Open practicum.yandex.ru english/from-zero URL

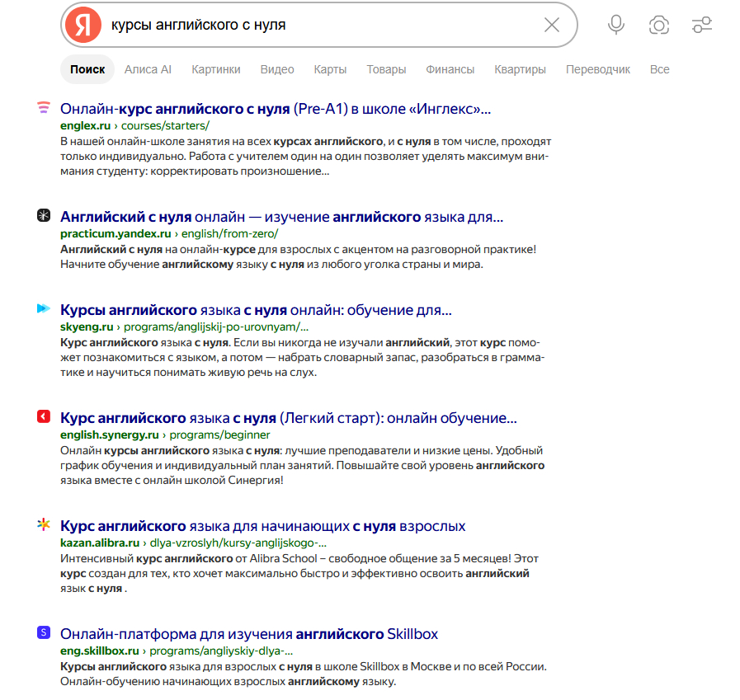click(x=169, y=234)
